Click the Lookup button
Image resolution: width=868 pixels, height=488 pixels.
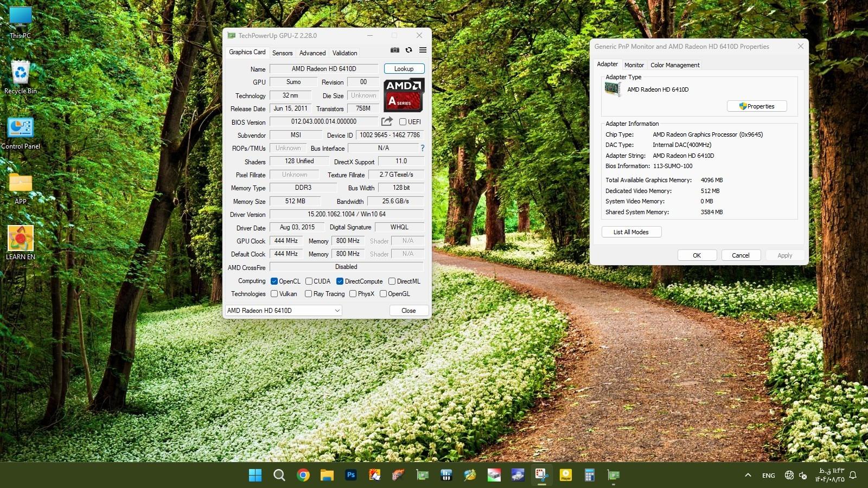pyautogui.click(x=404, y=69)
